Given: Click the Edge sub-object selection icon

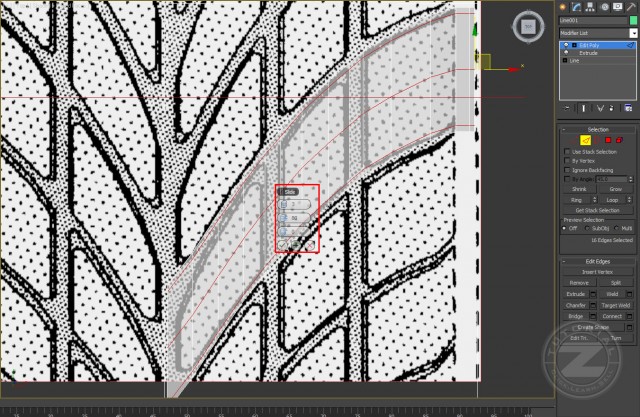Looking at the screenshot, I should pyautogui.click(x=585, y=139).
